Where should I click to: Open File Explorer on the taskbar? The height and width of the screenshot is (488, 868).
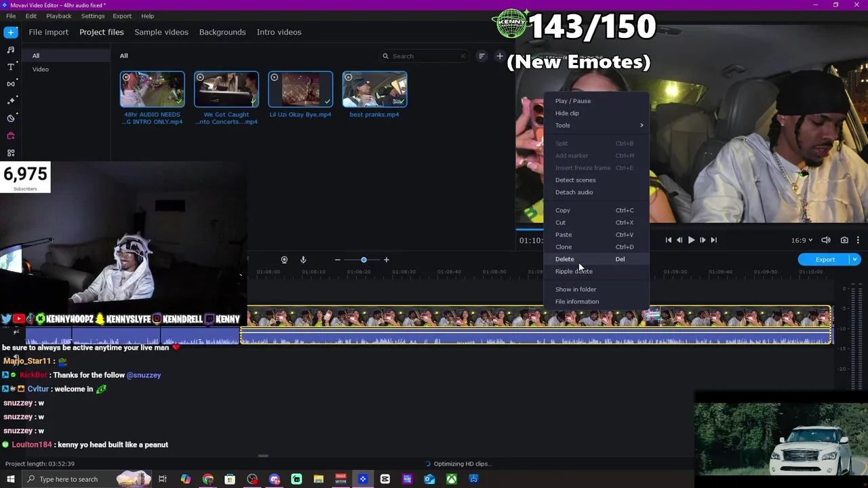coord(319,479)
